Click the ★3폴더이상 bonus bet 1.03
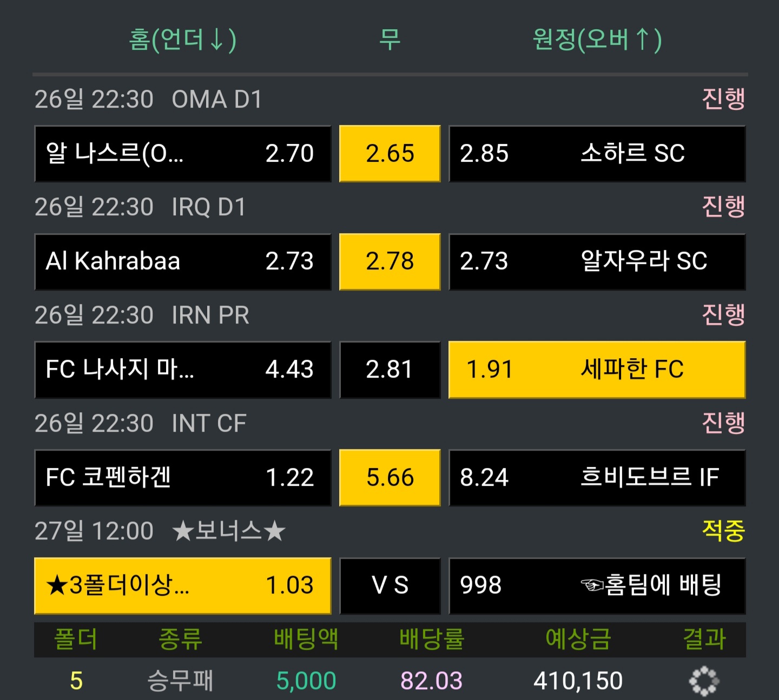779x700 pixels. (x=183, y=586)
